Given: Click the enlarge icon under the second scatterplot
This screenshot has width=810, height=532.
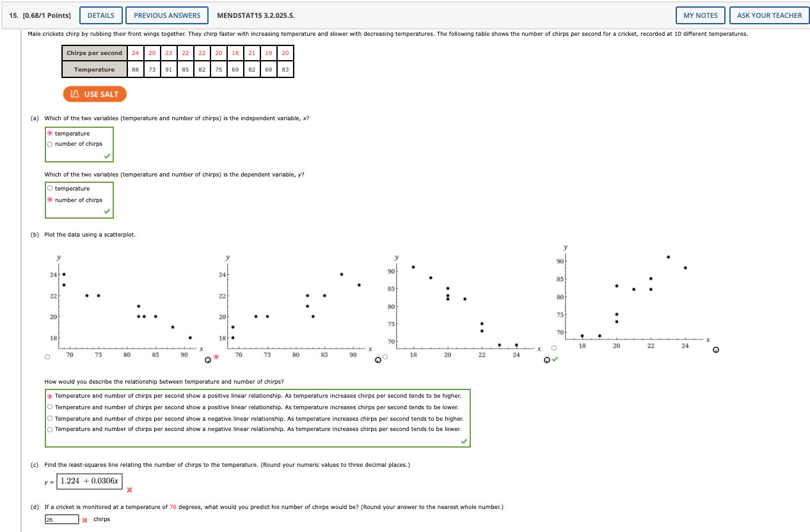Looking at the screenshot, I should click(377, 360).
